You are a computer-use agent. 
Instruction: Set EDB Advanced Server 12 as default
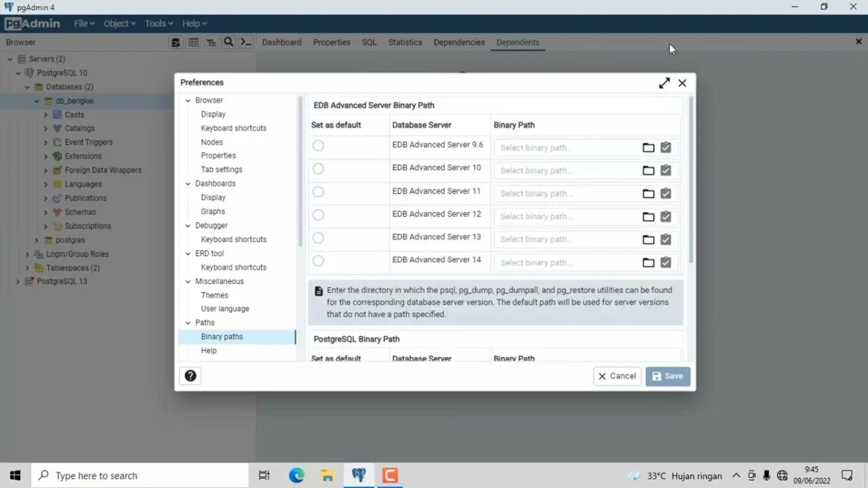[x=318, y=215]
